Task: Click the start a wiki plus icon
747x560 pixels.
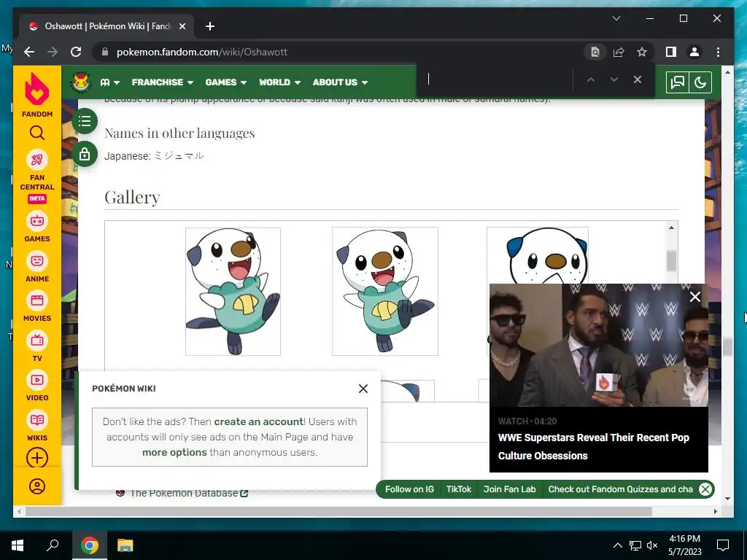Action: (37, 458)
